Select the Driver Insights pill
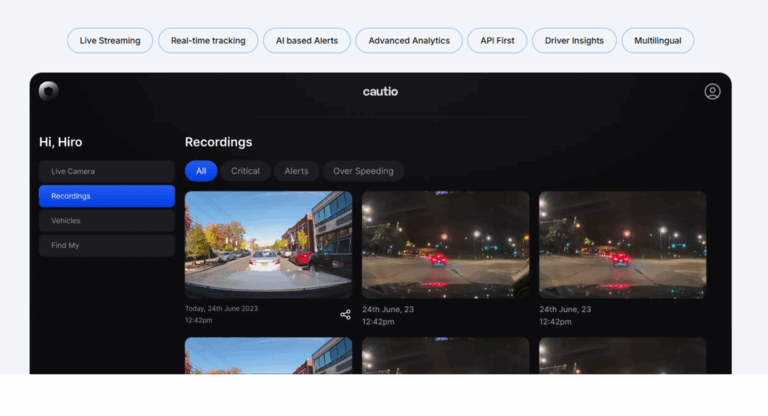Screen dimensions: 768x416 click(x=574, y=41)
